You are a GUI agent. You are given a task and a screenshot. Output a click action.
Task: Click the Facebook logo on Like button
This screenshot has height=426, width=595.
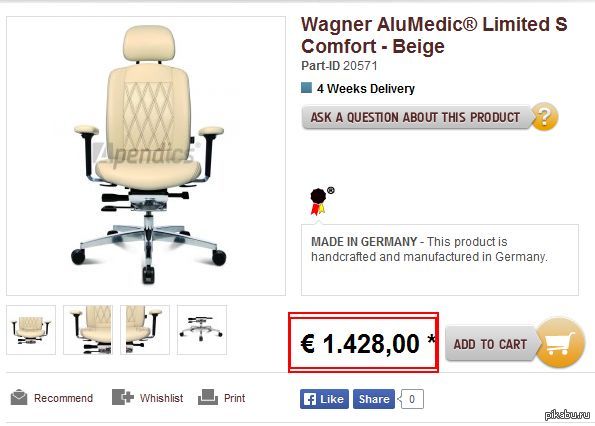pyautogui.click(x=310, y=399)
